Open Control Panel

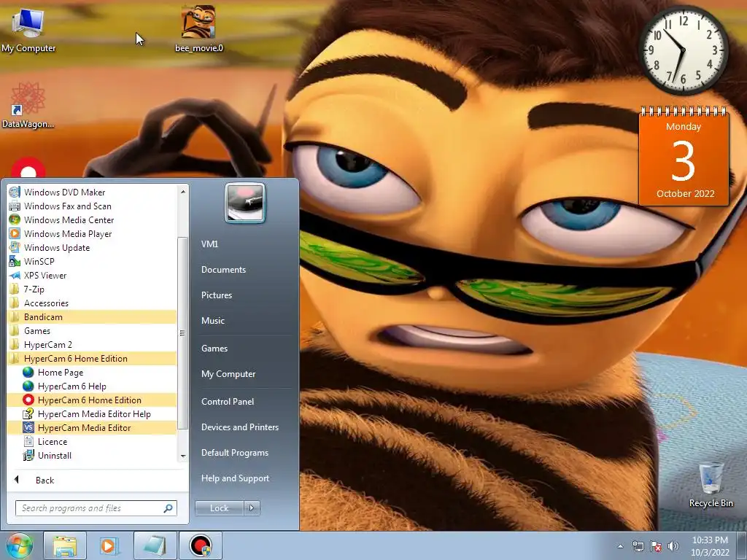228,402
